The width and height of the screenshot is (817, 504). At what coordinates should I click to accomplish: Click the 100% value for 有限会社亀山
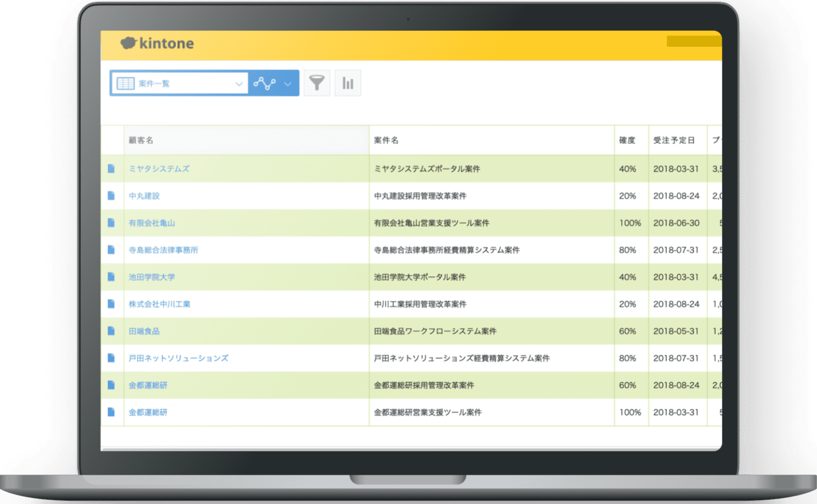coord(630,223)
